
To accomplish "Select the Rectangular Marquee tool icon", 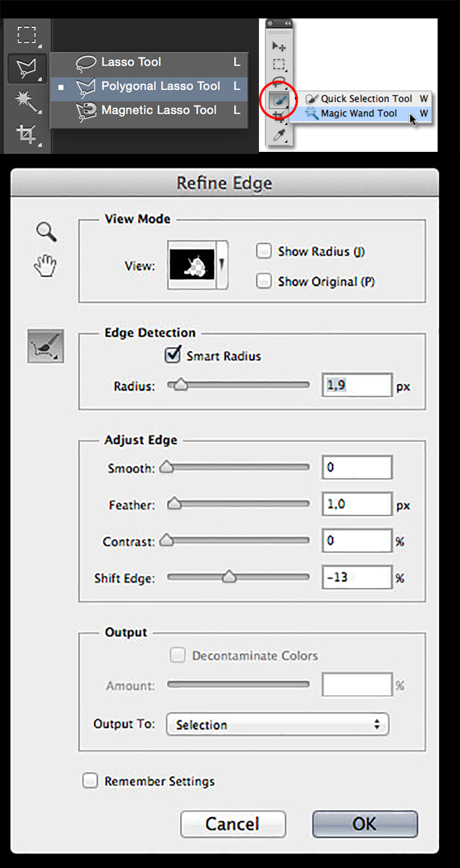I will tap(26, 34).
